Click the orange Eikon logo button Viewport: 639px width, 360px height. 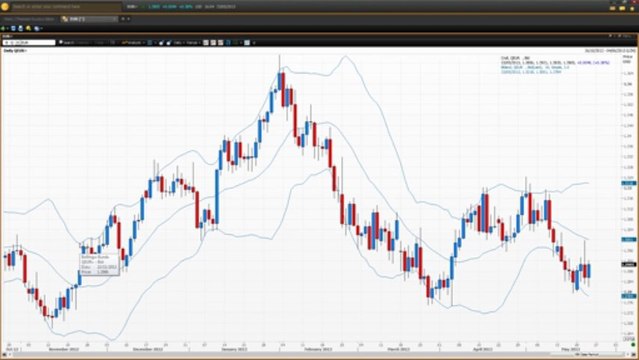pos(5,7)
